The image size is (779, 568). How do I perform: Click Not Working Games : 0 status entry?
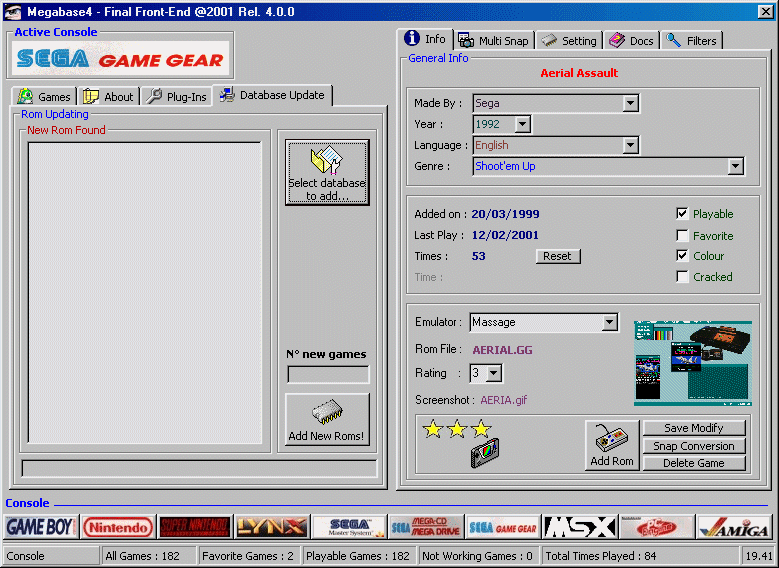point(479,556)
